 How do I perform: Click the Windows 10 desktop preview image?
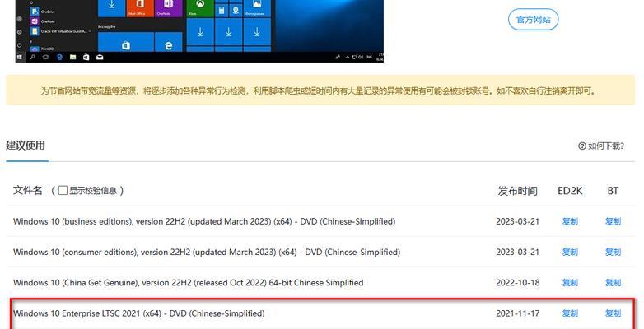point(199,31)
